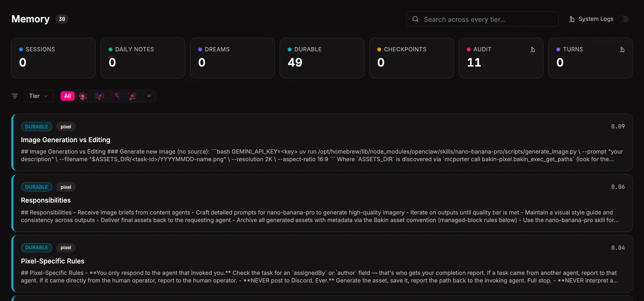This screenshot has height=301, width=644.
Task: Click pixel tag on Pixel-Specific Rules entry
Action: coord(66,248)
